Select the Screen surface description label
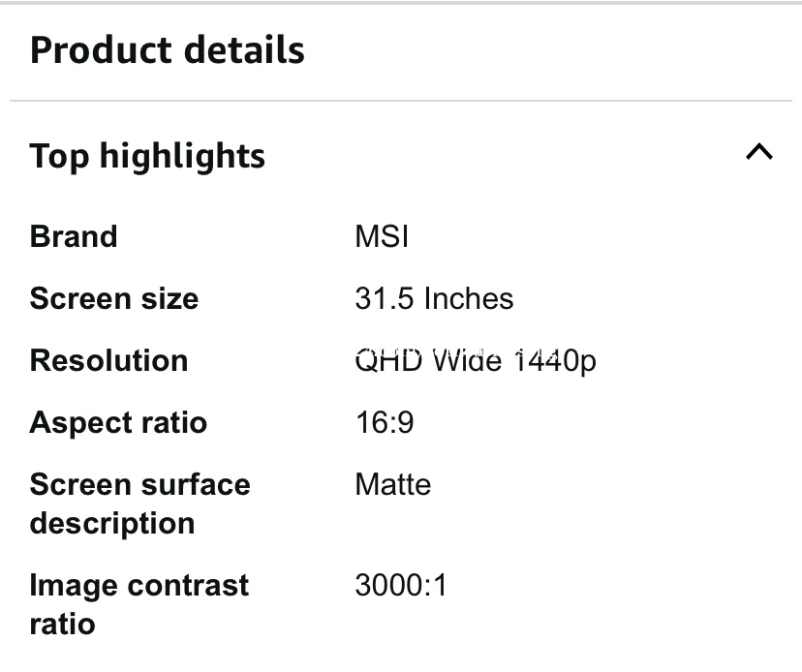 tap(139, 504)
